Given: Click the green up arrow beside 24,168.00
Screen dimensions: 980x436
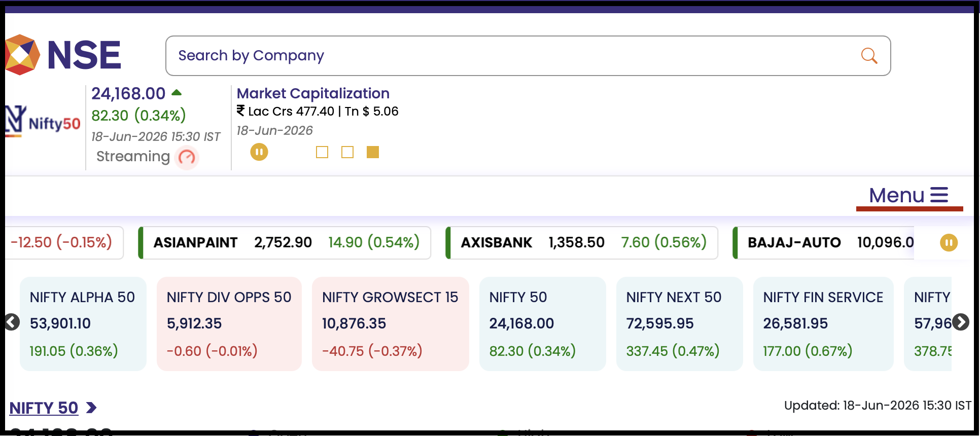Looking at the screenshot, I should coord(177,92).
